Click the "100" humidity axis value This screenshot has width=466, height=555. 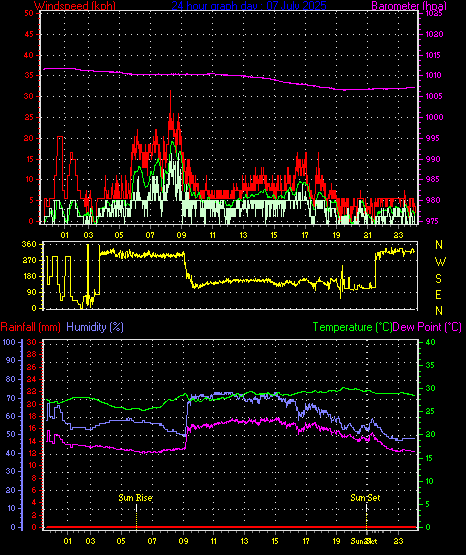(x=9, y=342)
